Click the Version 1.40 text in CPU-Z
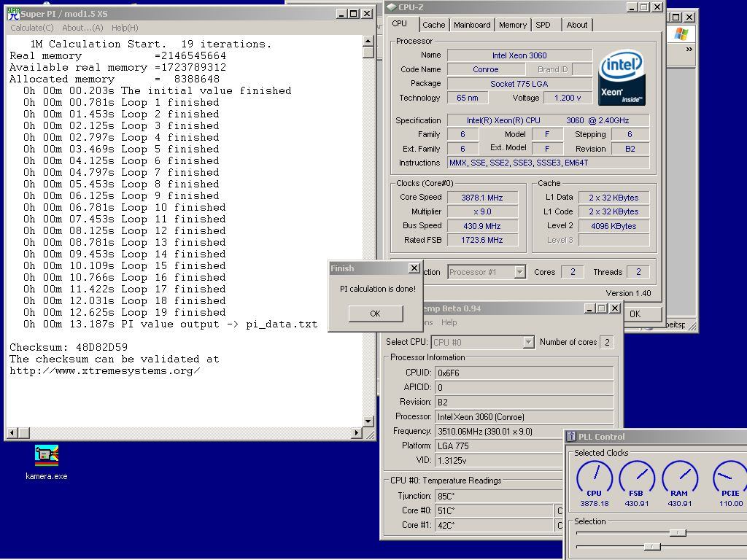Screen dimensions: 747x560 coord(628,293)
